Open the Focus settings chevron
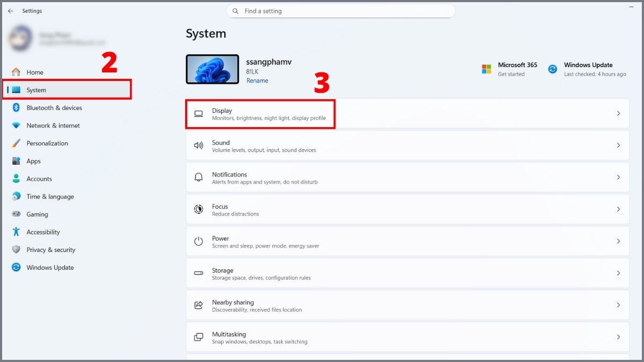 click(618, 209)
